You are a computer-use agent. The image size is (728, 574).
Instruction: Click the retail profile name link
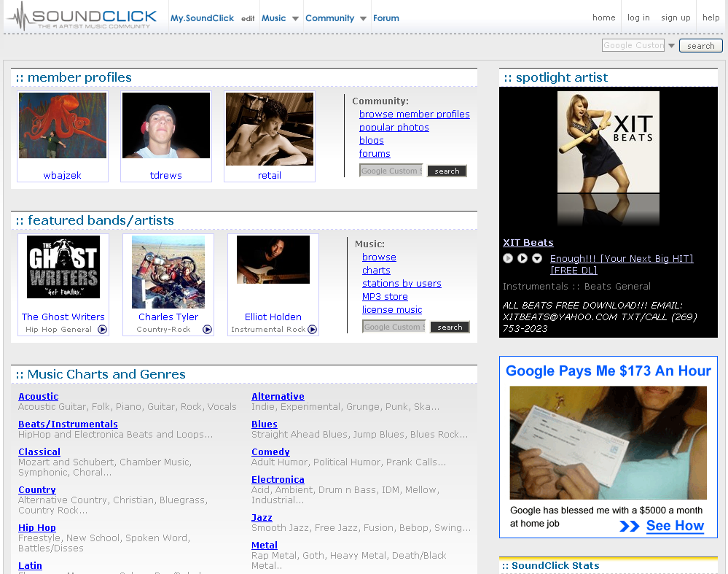270,175
